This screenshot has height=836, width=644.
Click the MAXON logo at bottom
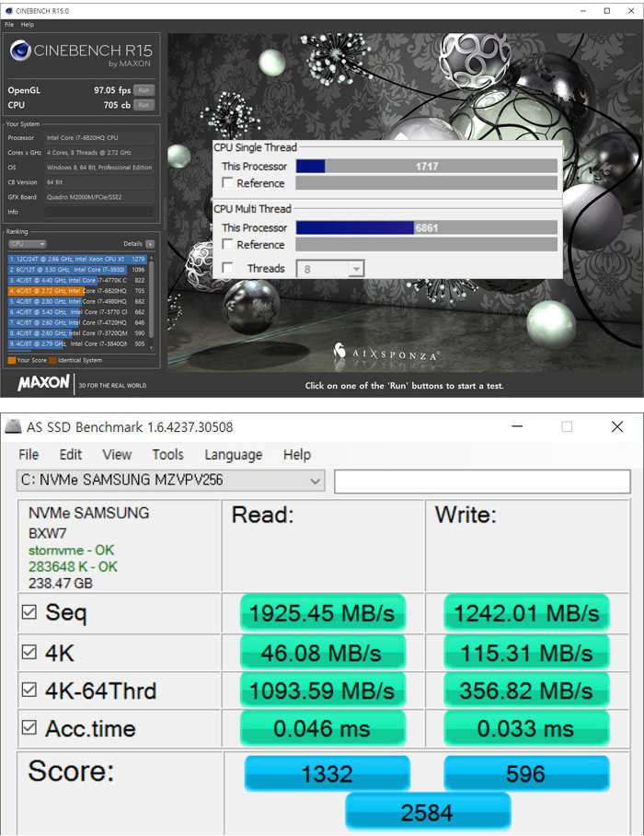[x=43, y=383]
